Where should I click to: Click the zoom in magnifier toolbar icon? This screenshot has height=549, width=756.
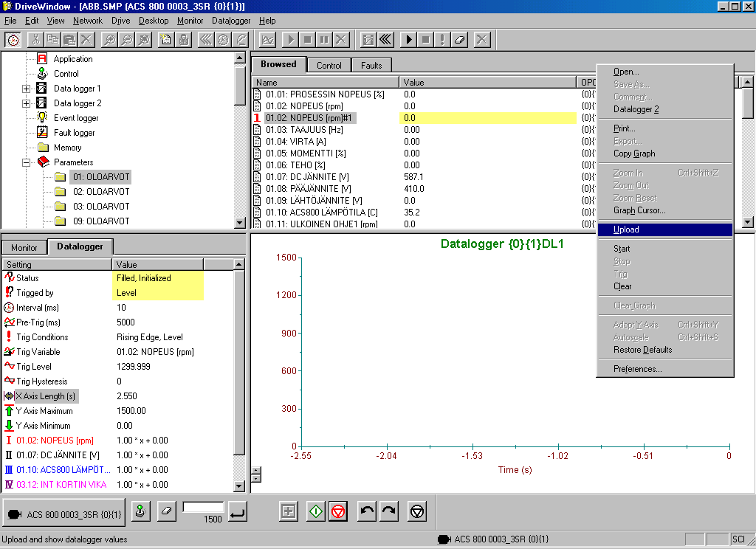(110, 40)
